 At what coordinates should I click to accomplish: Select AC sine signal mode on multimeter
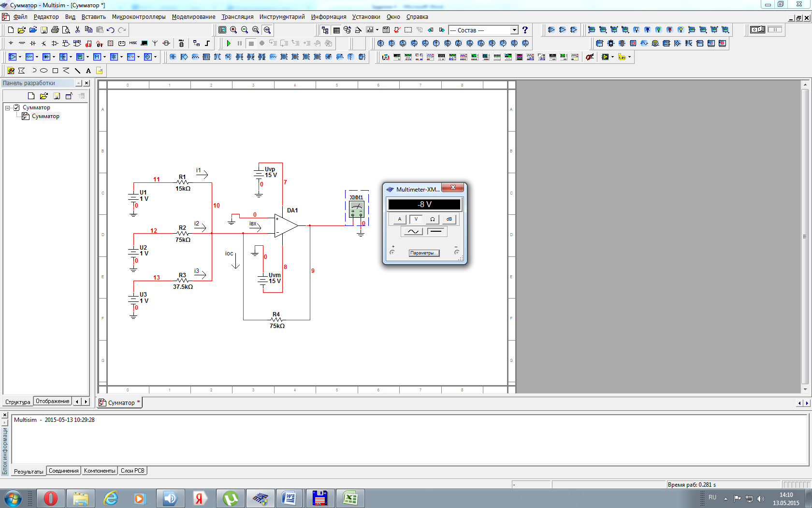pyautogui.click(x=413, y=231)
